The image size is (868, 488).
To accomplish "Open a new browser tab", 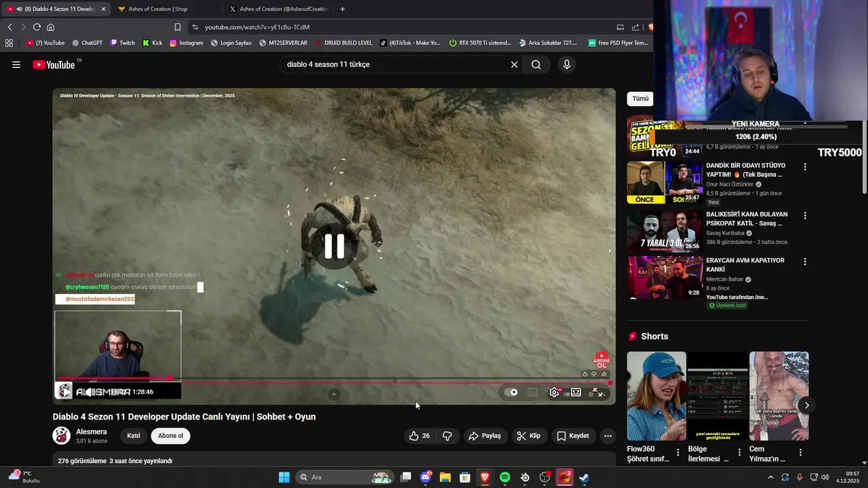I will pyautogui.click(x=342, y=9).
